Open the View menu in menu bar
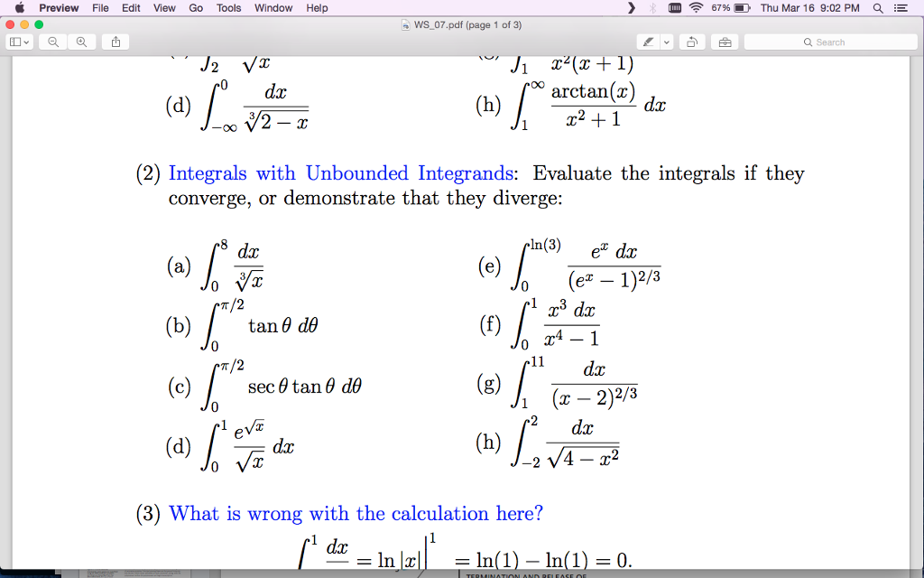Image resolution: width=924 pixels, height=578 pixels. 165,8
